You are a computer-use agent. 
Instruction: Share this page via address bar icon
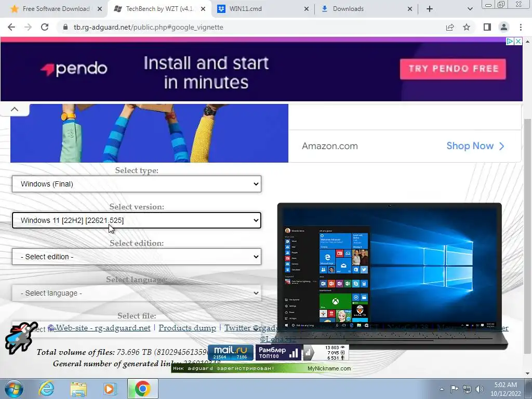click(450, 27)
